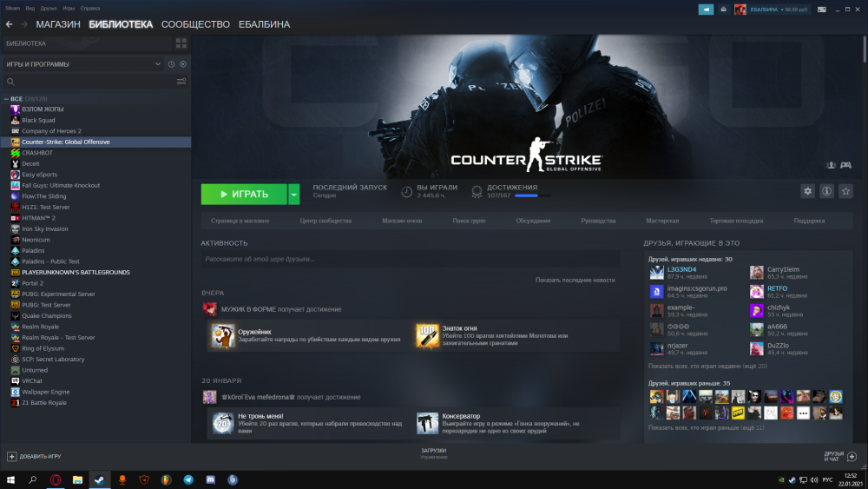Screen dimensions: 868x489
Task: Open Мастерская link
Action: click(x=662, y=221)
